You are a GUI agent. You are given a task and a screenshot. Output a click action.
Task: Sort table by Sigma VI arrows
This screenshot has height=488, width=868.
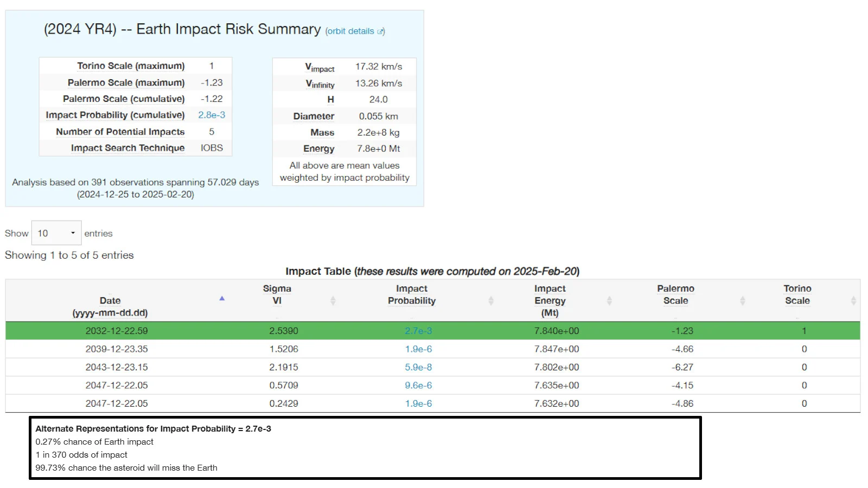[x=333, y=300]
